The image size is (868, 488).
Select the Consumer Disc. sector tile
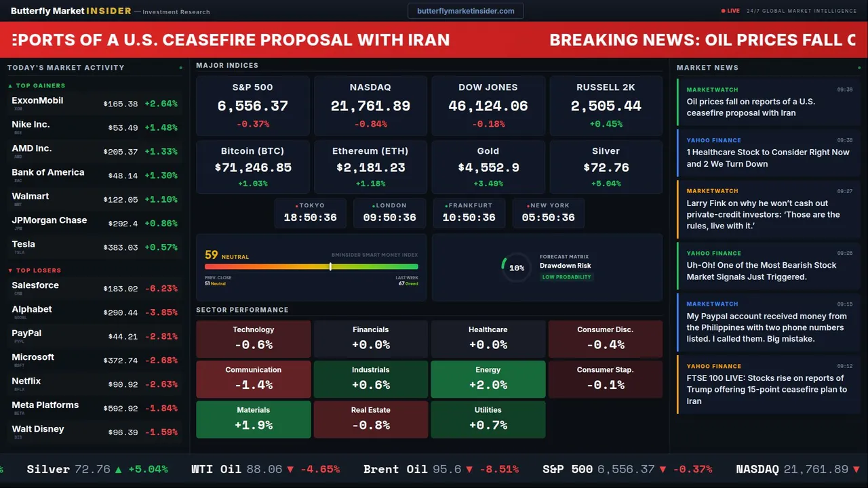(x=606, y=339)
